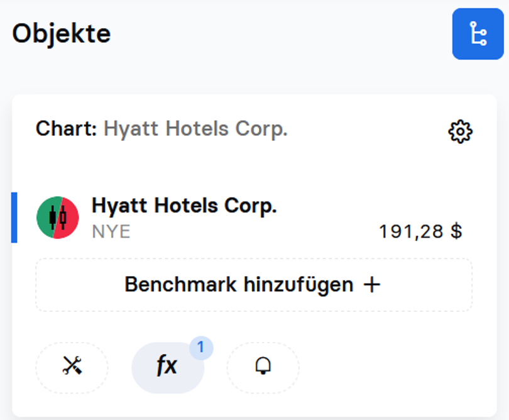Image resolution: width=509 pixels, height=420 pixels.
Task: Click the word Benchmark in add button
Action: (180, 285)
